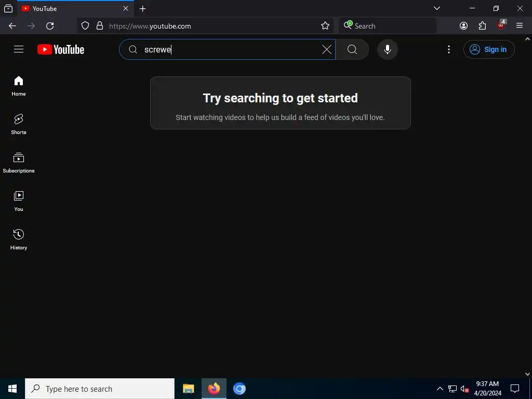Image resolution: width=532 pixels, height=399 pixels.
Task: Start voice search with microphone
Action: point(387,49)
